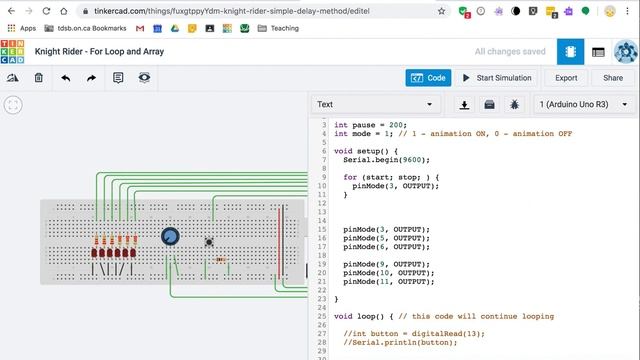Open the libraries icon

[489, 105]
